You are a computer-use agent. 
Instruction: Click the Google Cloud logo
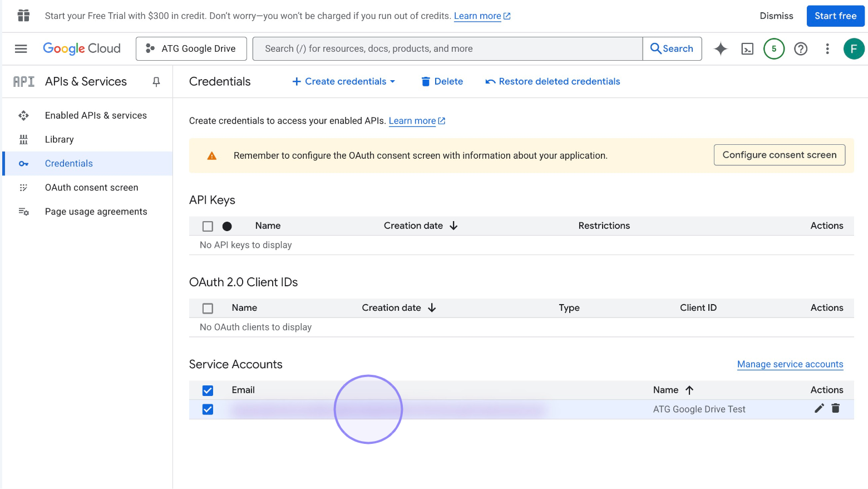(82, 48)
